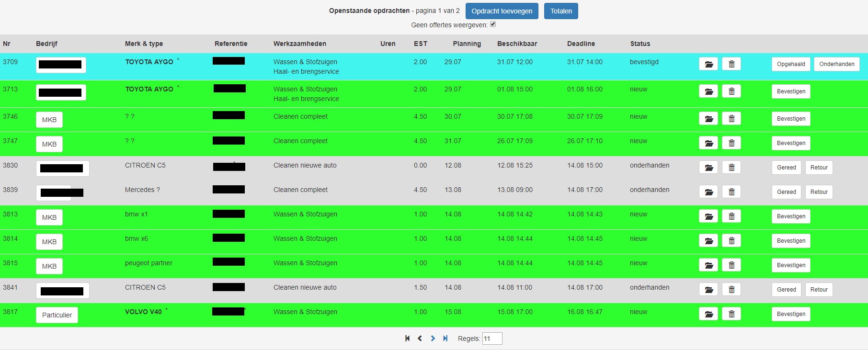Click the 'Status' column header
The image size is (868, 350).
click(640, 44)
